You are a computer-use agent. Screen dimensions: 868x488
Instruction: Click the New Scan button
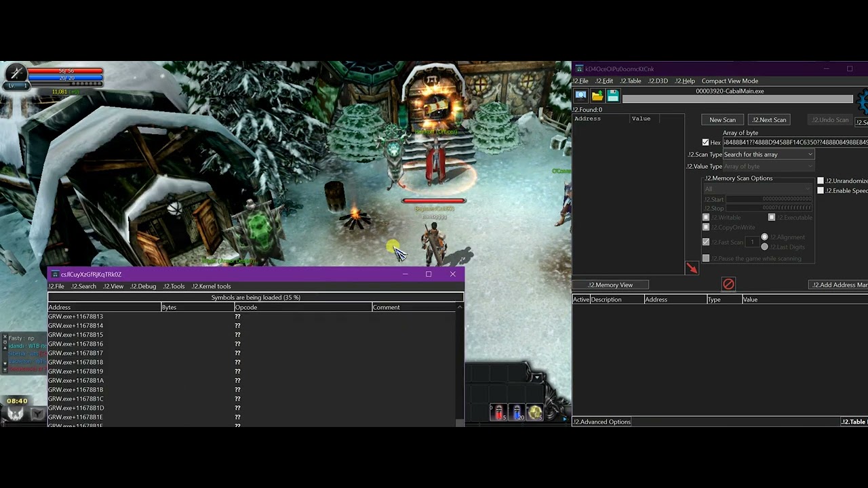pos(722,120)
